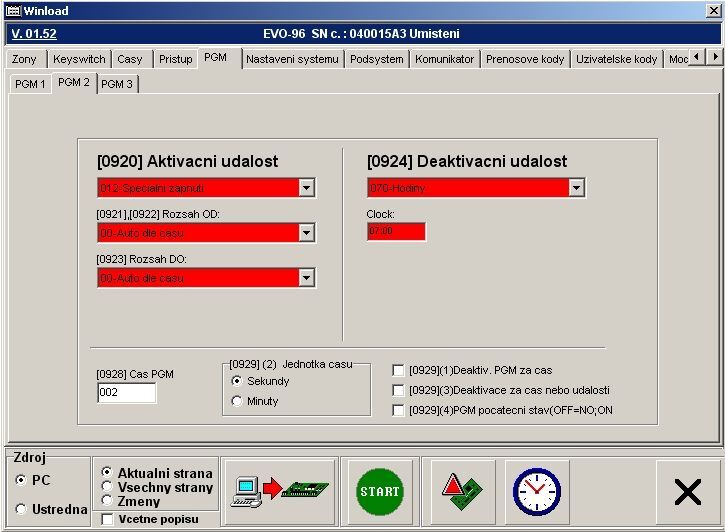Screen dimensions: 725x532
Task: Open the Rozsah OD dropdown
Action: 307,233
